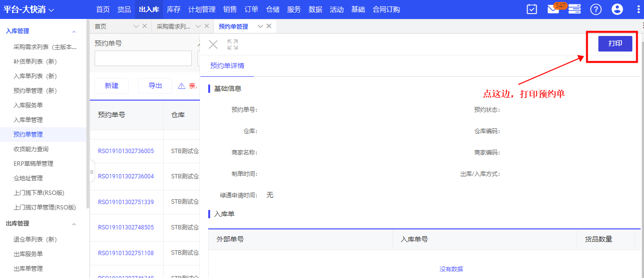Open the task checklist icon in header
The width and height of the screenshot is (644, 278).
[532, 9]
